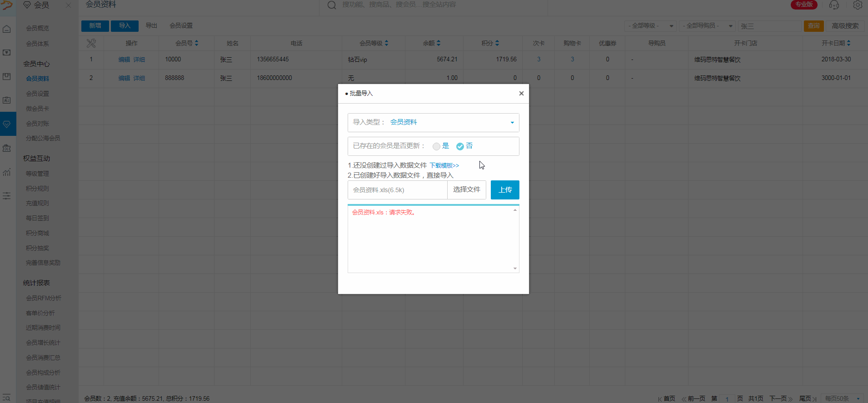Click the 下载模板>> link
This screenshot has width=868, height=403.
click(444, 165)
